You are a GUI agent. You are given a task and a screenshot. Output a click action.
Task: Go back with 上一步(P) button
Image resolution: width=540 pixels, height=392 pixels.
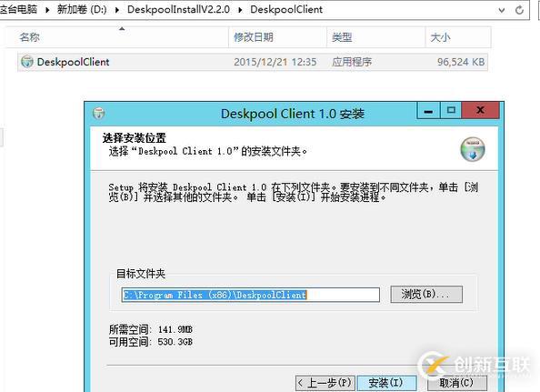click(x=325, y=383)
